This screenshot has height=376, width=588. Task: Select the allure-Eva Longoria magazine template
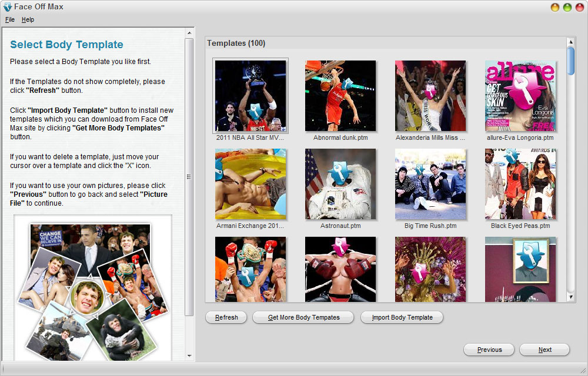520,96
